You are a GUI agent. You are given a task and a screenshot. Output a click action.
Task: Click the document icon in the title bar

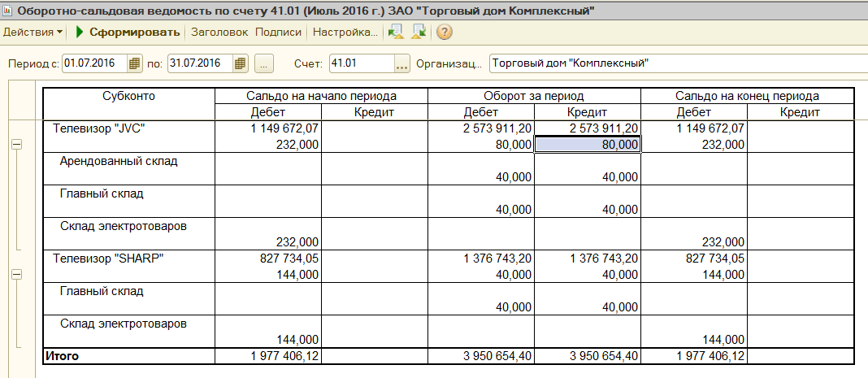[x=8, y=11]
